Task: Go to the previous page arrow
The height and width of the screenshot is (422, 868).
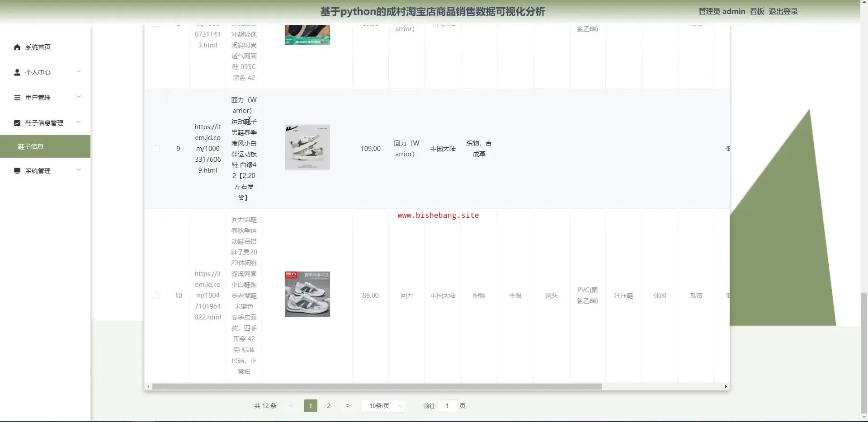Action: click(x=291, y=406)
